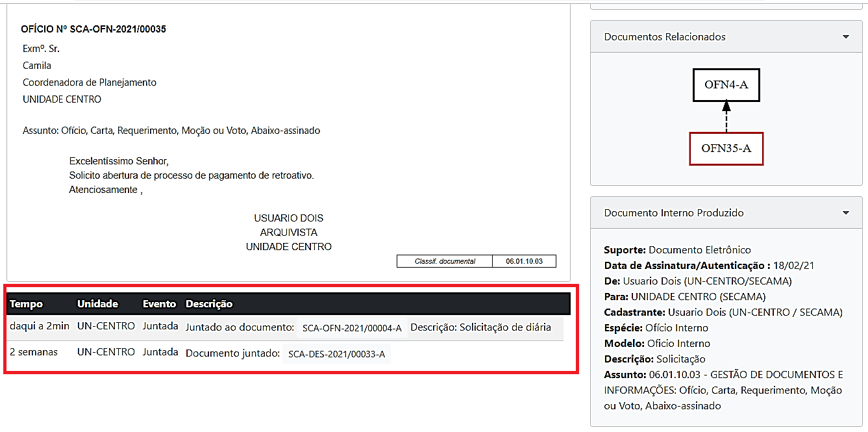Image resolution: width=868 pixels, height=432 pixels.
Task: Click the Tempo column header
Action: pos(27,304)
